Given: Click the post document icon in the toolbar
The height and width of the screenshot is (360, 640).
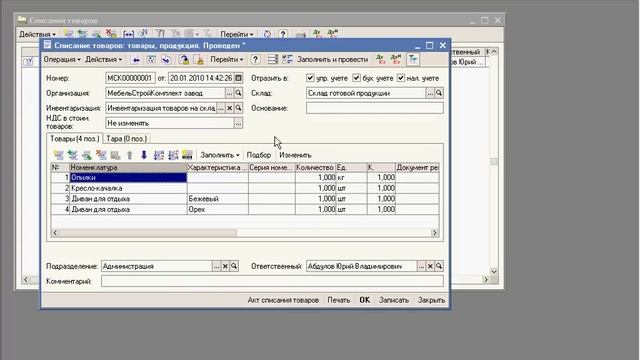Looking at the screenshot, I should click(x=184, y=60).
